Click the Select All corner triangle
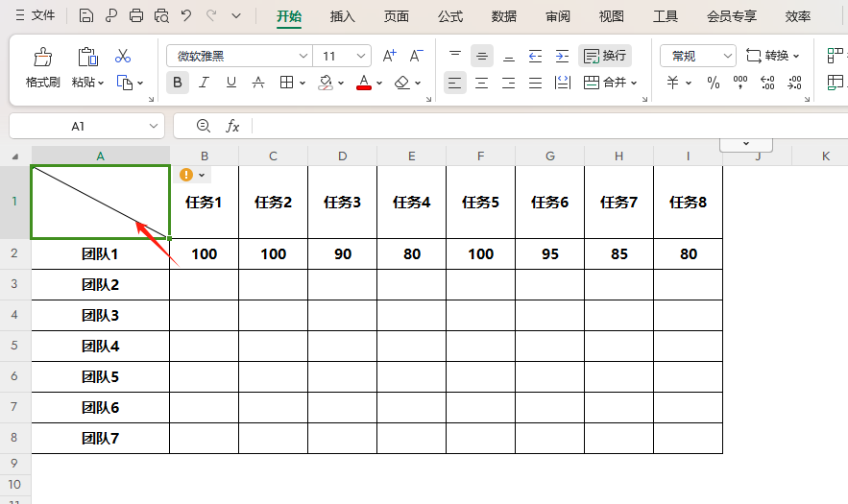Image resolution: width=848 pixels, height=504 pixels. click(15, 156)
